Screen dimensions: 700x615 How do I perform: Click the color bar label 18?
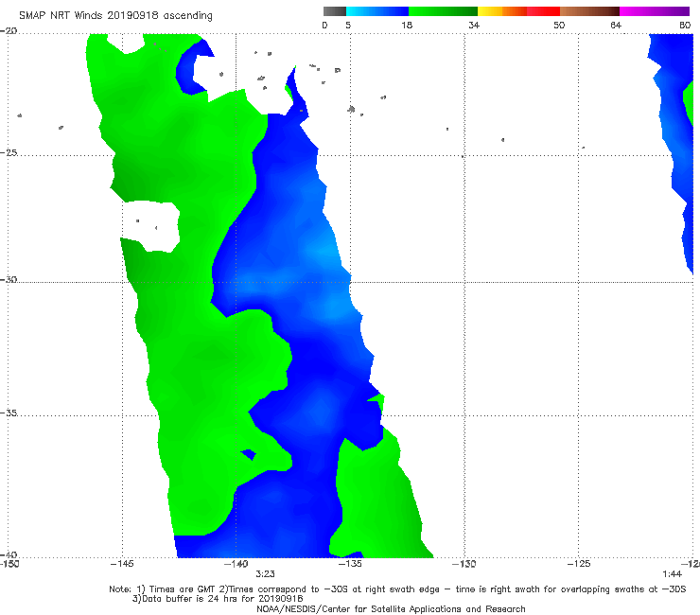coord(407,26)
